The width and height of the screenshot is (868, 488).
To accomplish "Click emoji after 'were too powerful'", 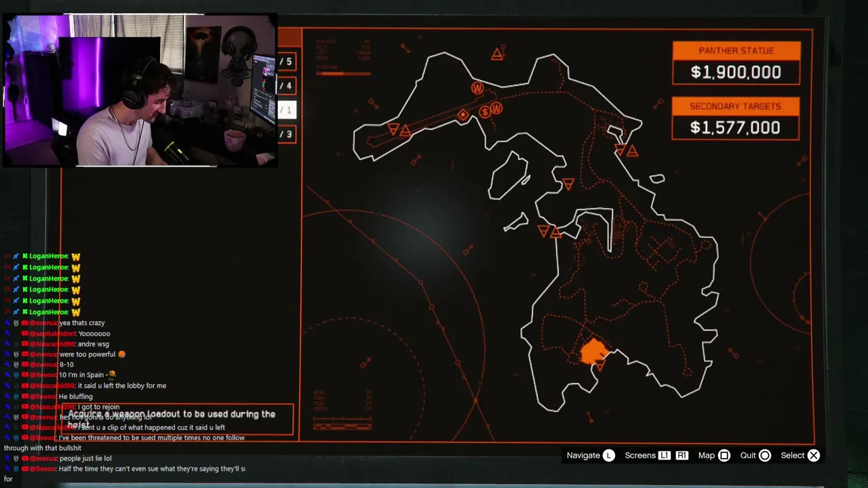I will tap(121, 354).
